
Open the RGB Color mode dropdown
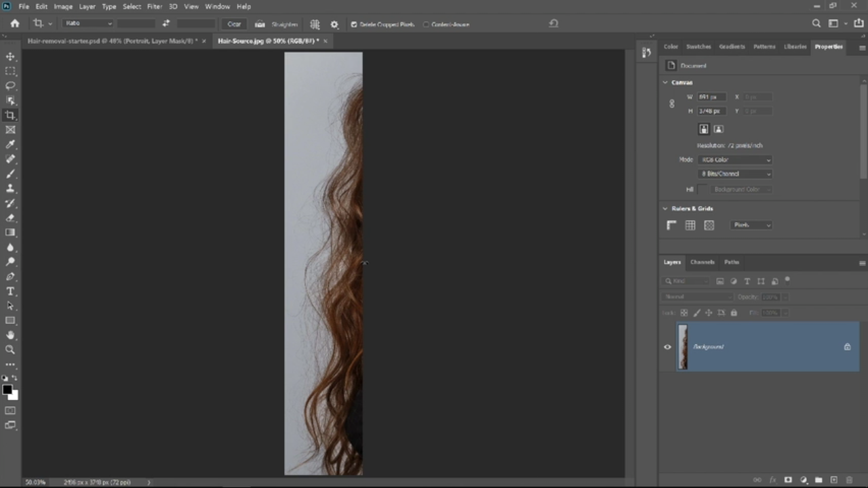click(735, 160)
